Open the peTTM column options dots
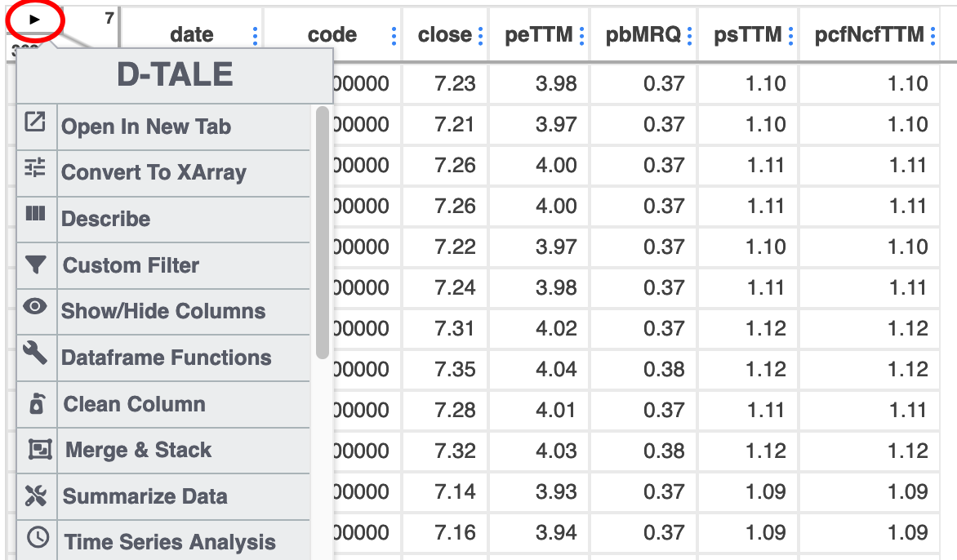Viewport: 957px width, 560px height. [581, 35]
